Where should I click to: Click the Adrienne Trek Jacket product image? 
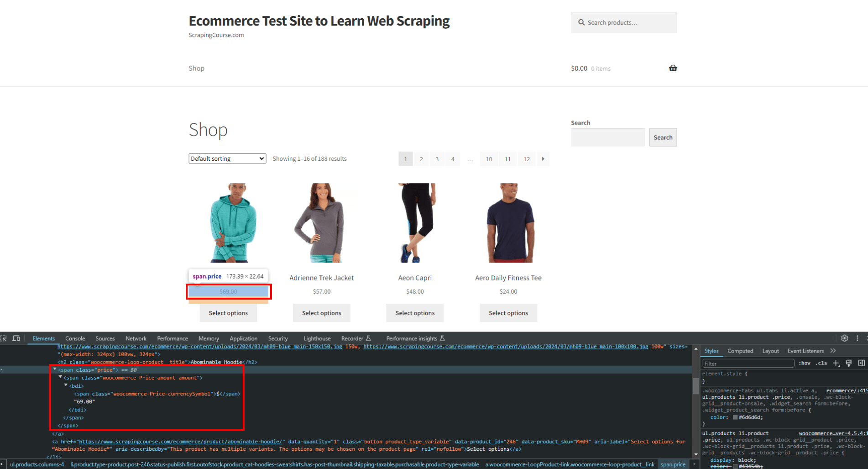pos(322,223)
